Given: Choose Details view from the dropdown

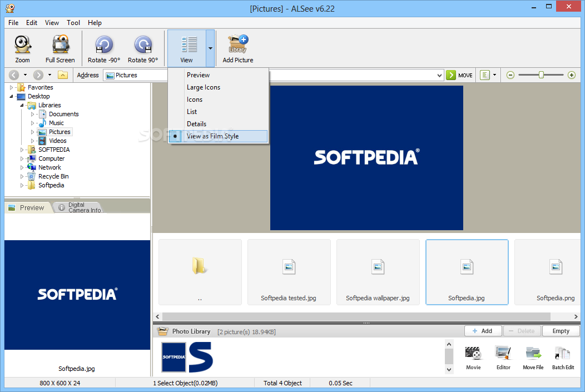Looking at the screenshot, I should (218, 124).
